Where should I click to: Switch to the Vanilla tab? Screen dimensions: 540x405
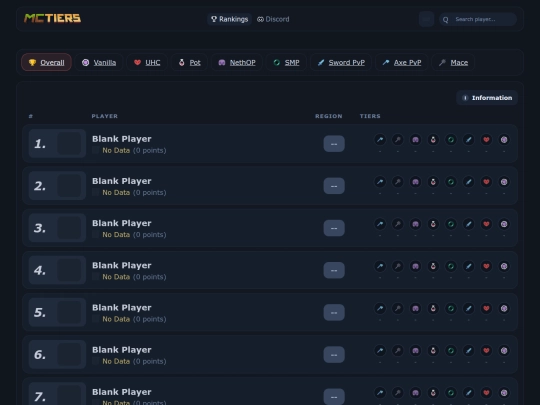99,62
